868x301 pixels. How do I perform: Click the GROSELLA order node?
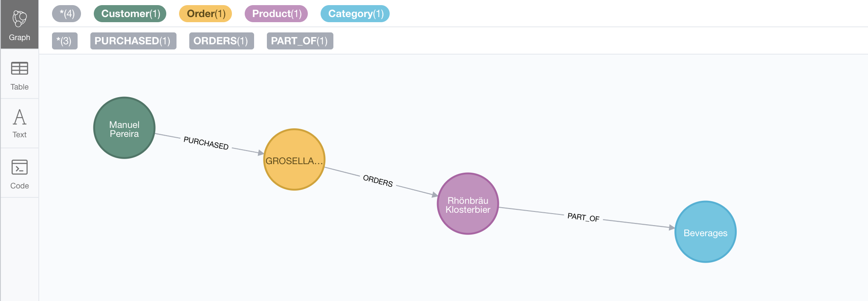(x=295, y=159)
